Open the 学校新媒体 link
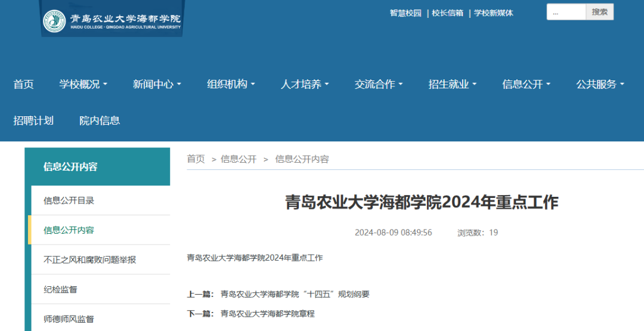The height and width of the screenshot is (331, 644). [x=493, y=13]
